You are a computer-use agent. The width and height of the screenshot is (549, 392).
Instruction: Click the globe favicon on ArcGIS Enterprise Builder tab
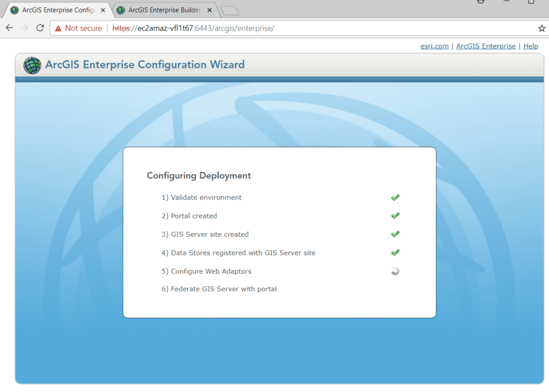[121, 10]
